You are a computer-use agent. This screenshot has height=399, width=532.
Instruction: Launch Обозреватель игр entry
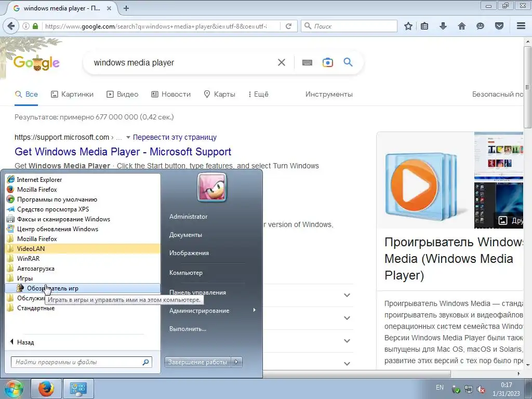[x=83, y=288]
